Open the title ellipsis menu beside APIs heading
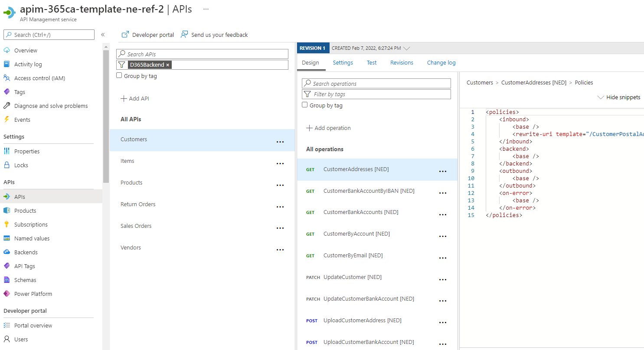644x350 pixels. [x=206, y=9]
